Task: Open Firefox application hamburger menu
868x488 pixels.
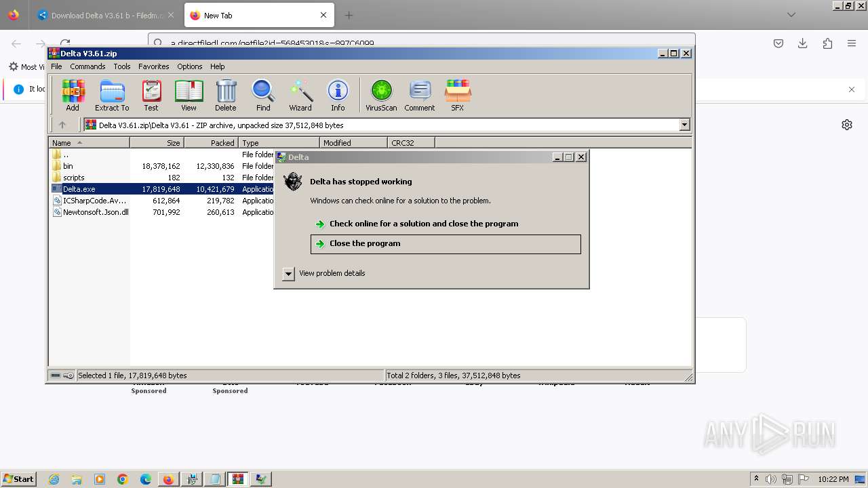Action: 852,43
